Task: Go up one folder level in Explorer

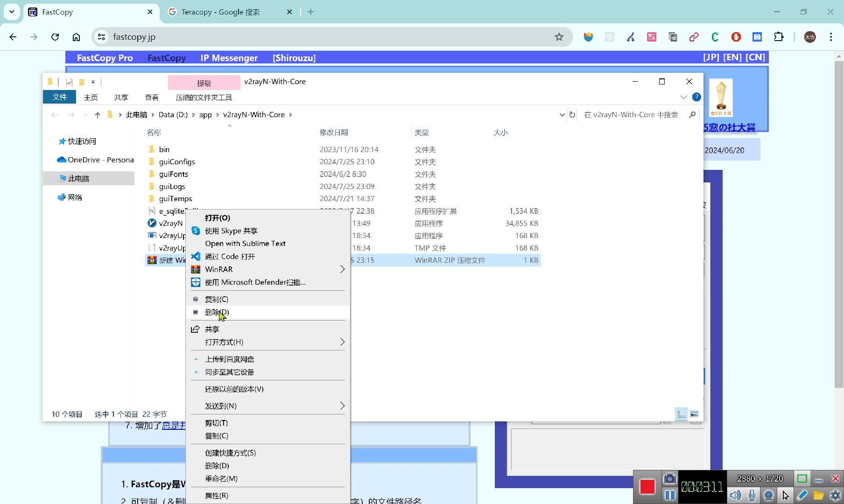Action: pos(97,115)
